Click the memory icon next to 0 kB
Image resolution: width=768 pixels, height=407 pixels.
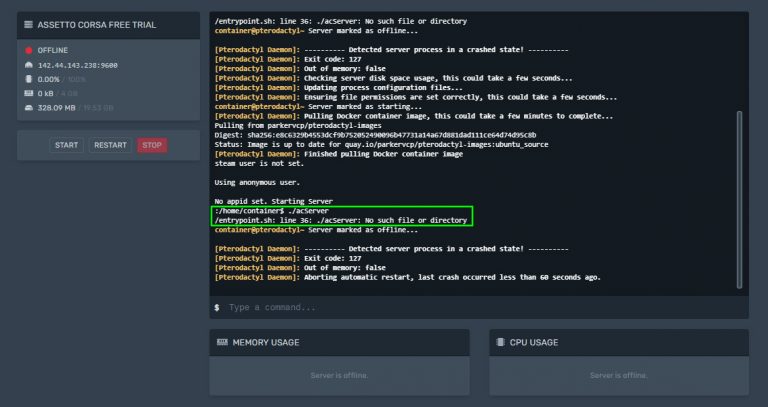click(28, 92)
